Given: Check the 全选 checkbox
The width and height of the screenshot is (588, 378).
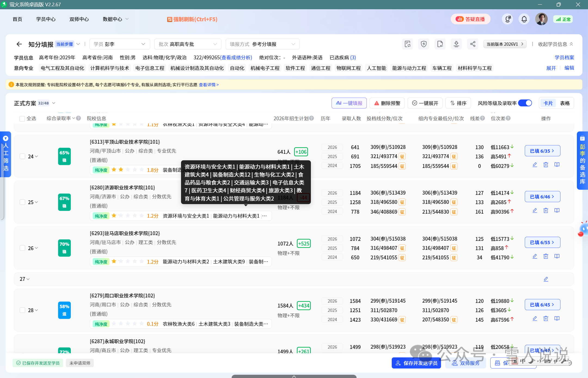Looking at the screenshot, I should pyautogui.click(x=22, y=119).
